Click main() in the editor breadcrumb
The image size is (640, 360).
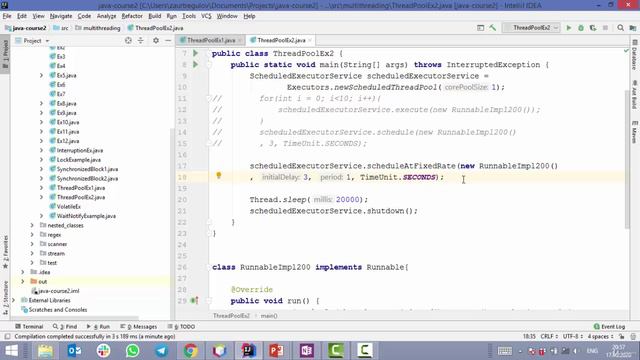pyautogui.click(x=269, y=316)
